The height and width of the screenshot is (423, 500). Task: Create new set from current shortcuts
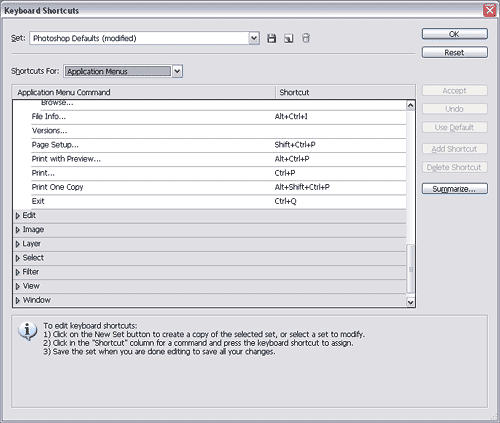click(x=289, y=38)
